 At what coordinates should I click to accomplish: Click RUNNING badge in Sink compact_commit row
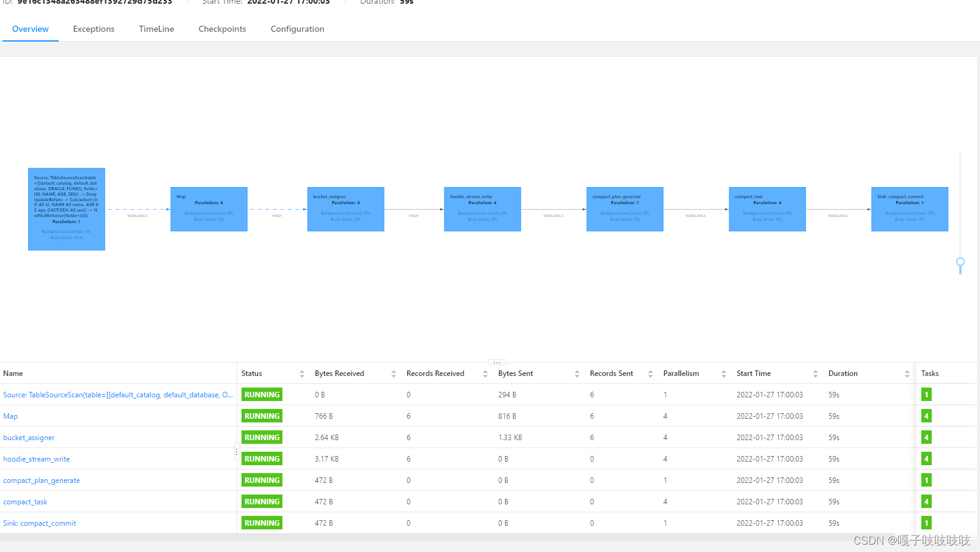pos(262,523)
